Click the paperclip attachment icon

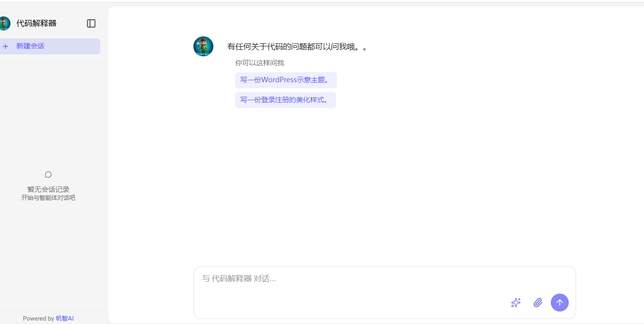538,303
